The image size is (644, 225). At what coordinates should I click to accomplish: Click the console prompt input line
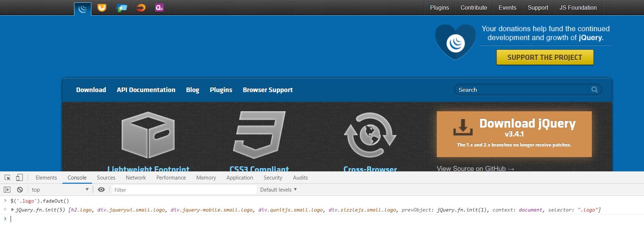[326, 219]
